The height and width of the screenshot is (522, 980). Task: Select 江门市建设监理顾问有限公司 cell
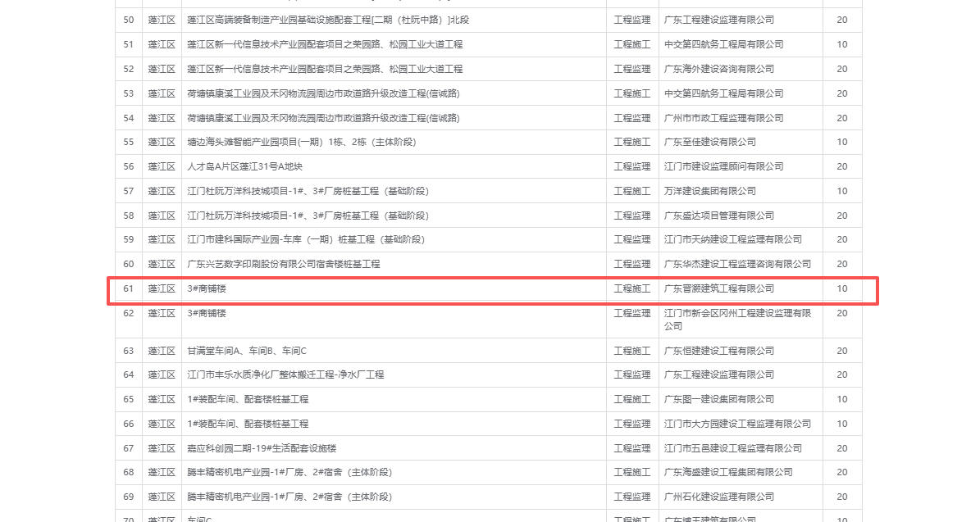pos(723,166)
